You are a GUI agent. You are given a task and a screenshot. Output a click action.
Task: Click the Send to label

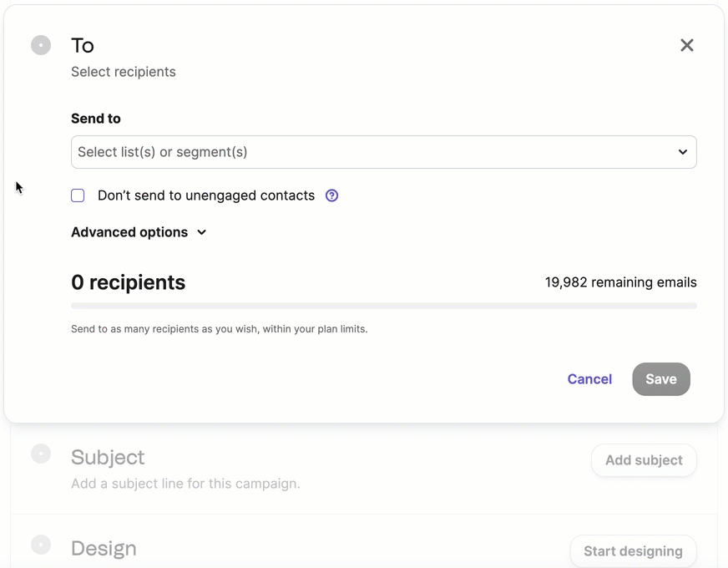click(x=96, y=119)
